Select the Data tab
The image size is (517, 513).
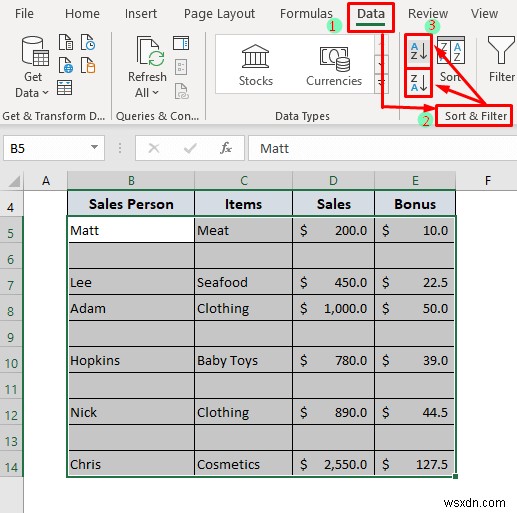(x=371, y=14)
